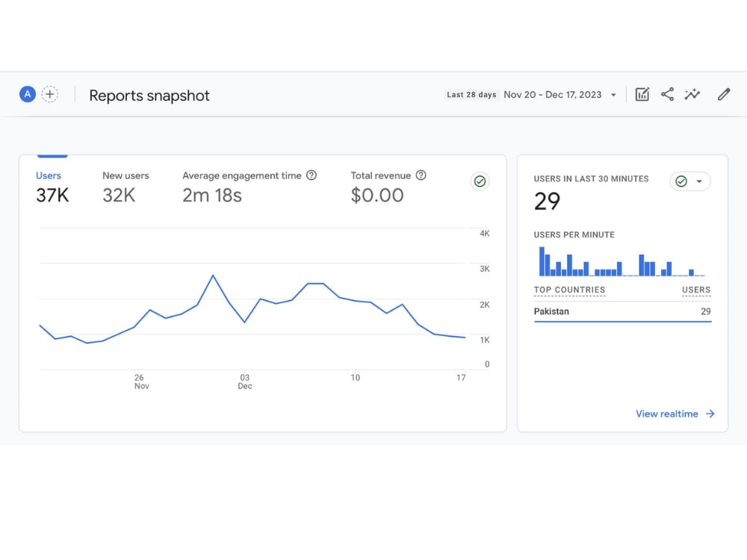Screen dimensions: 747x560
Task: Expand the realtime card checkmark dropdown
Action: [689, 181]
